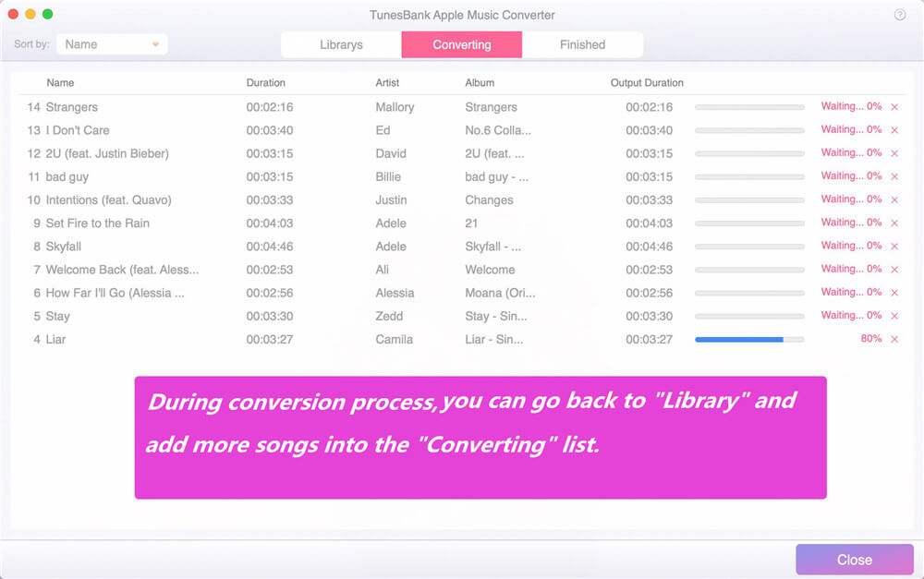Click artist 'Mallory'
Viewport: 924px width, 579px height.
pos(395,107)
